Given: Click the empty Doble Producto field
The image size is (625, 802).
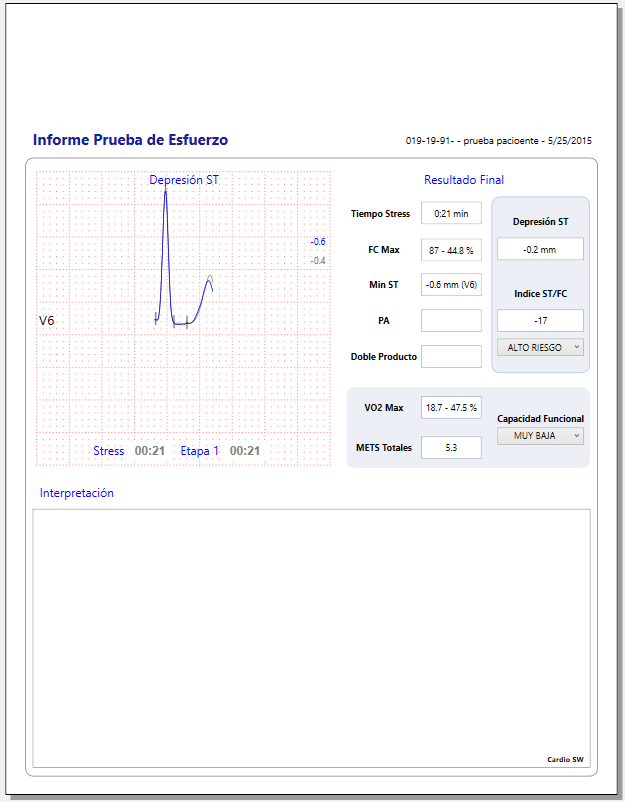Looking at the screenshot, I should (451, 356).
